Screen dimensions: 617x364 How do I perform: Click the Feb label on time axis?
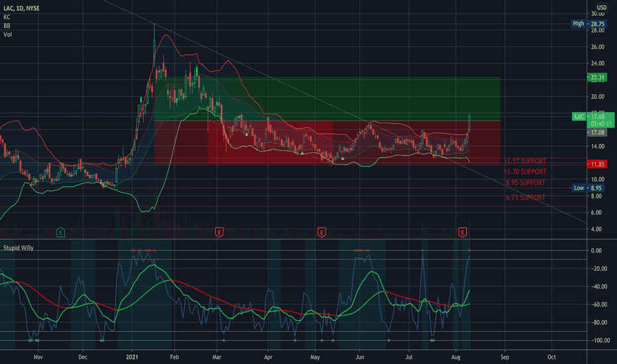[x=174, y=357]
